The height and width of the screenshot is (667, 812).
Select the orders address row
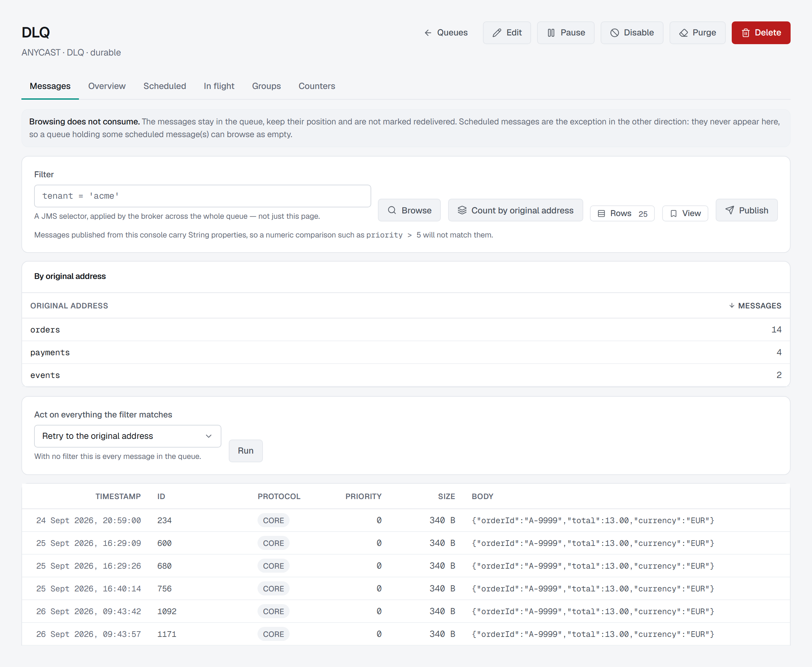406,330
